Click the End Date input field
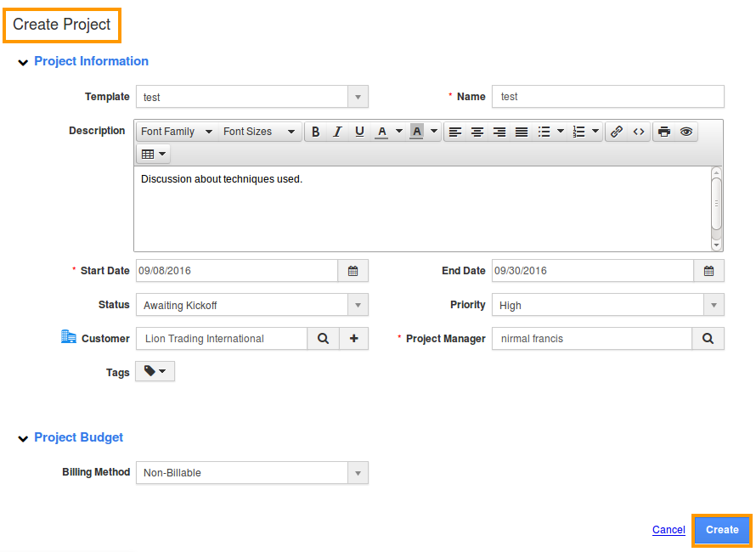 point(593,271)
